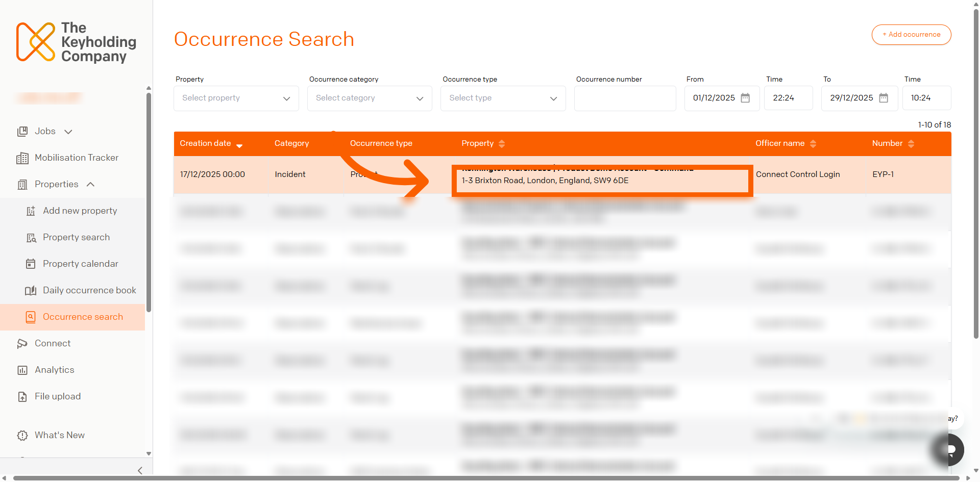Open Property calendar
980x482 pixels.
81,264
